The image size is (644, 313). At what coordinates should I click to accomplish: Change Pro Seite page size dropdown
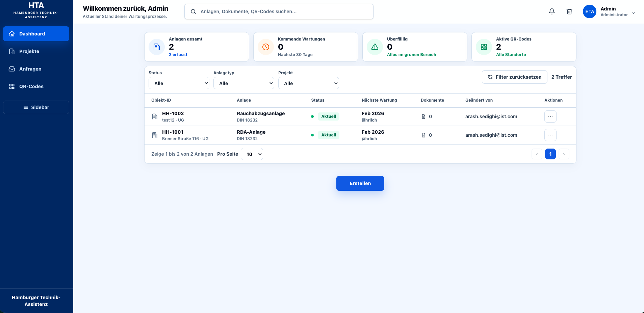point(252,154)
